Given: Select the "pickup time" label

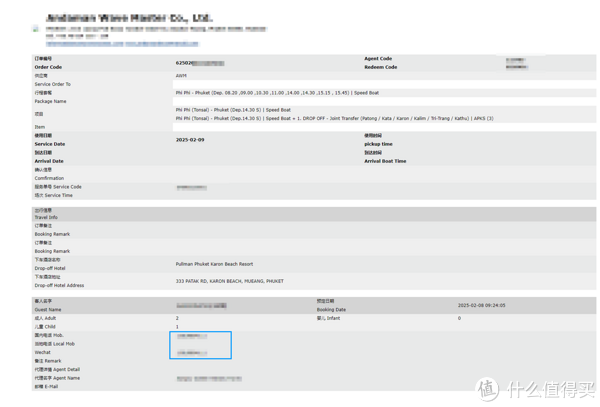Looking at the screenshot, I should point(378,144).
